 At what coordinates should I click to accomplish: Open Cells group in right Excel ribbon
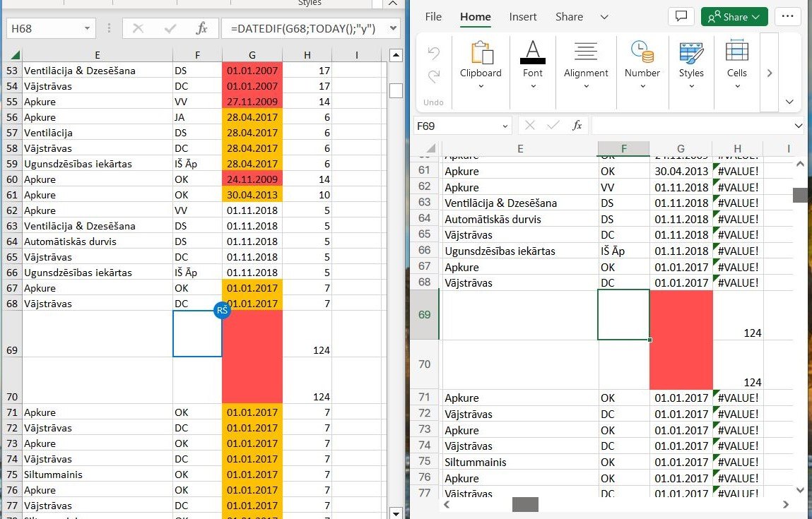[x=736, y=65]
